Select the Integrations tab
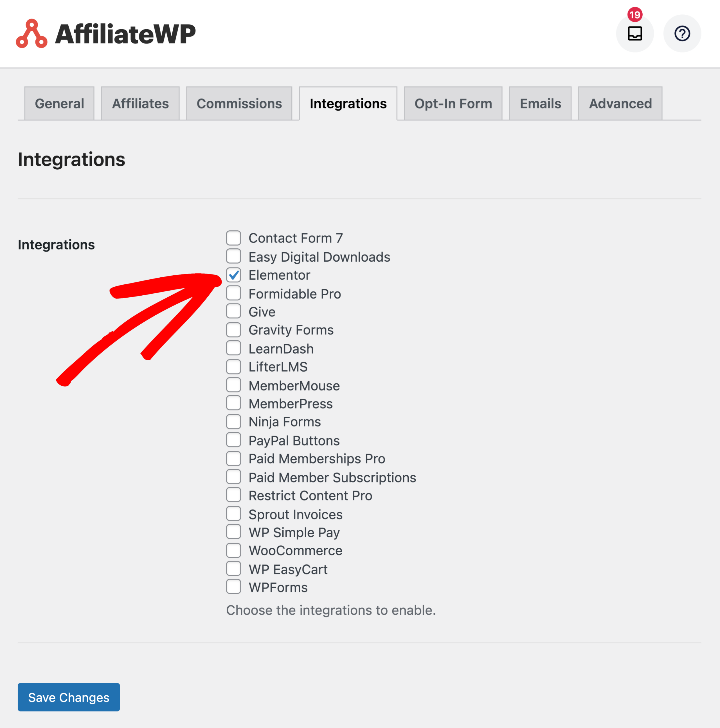The image size is (720, 728). click(348, 104)
